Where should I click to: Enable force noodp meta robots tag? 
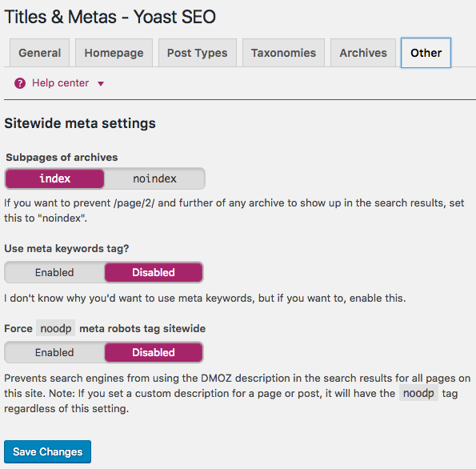pyautogui.click(x=54, y=352)
